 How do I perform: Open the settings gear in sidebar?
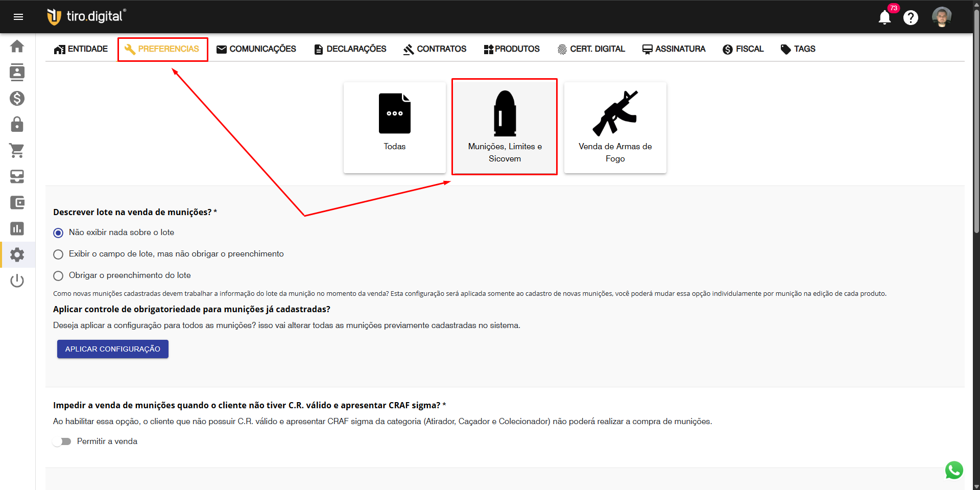click(x=17, y=254)
